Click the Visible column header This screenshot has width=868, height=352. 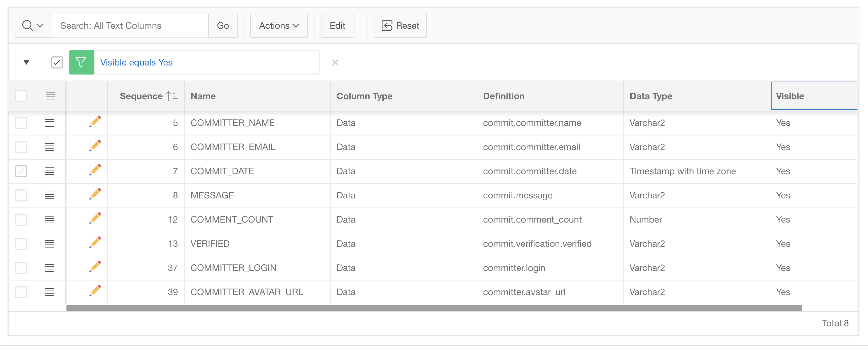(789, 96)
